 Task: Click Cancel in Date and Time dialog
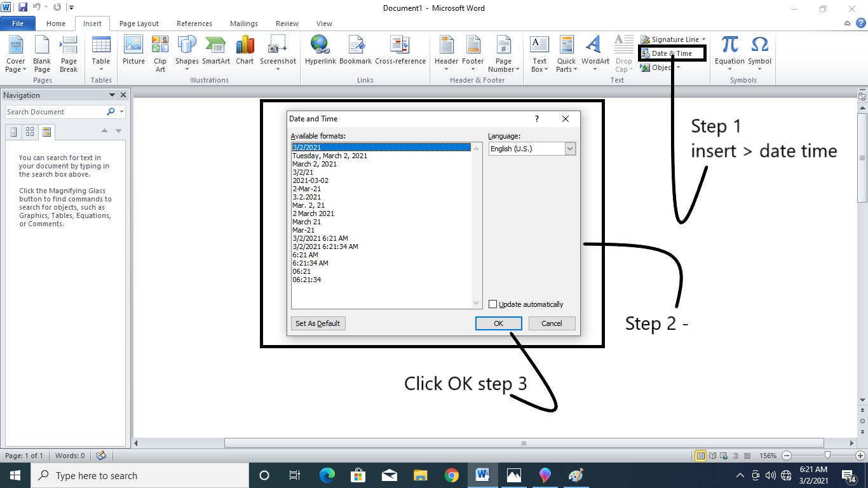coord(552,323)
